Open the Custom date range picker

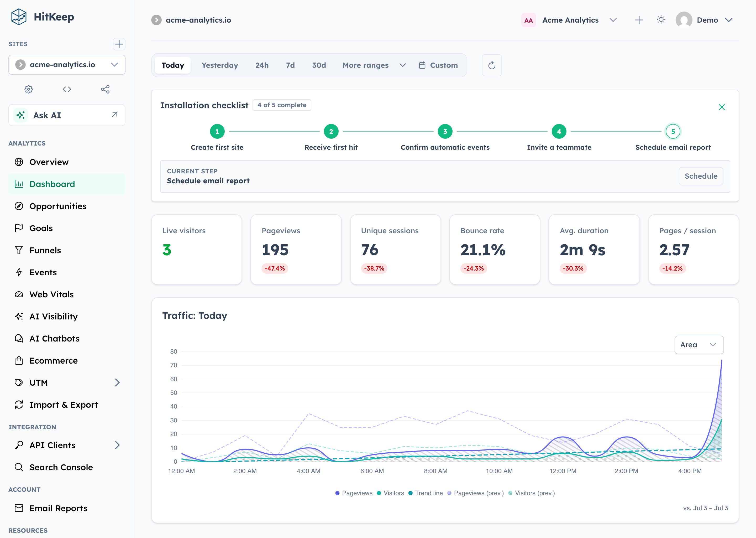point(439,65)
